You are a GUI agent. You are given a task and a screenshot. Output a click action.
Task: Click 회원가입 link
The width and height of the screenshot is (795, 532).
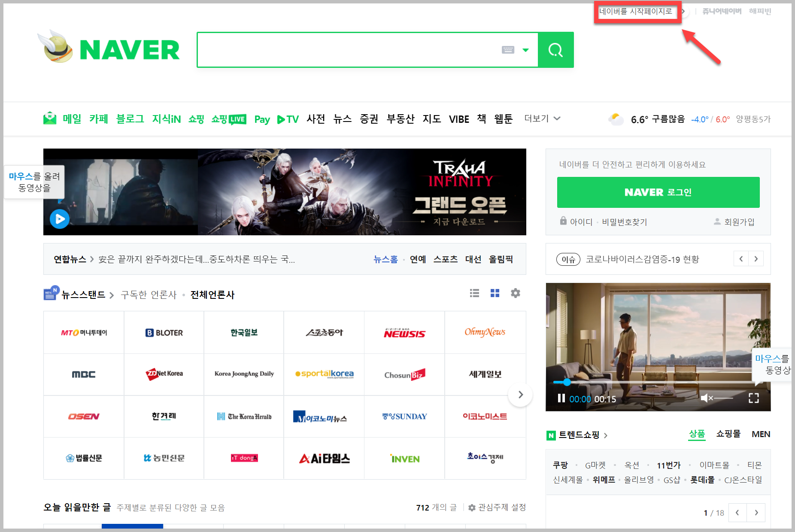click(739, 222)
